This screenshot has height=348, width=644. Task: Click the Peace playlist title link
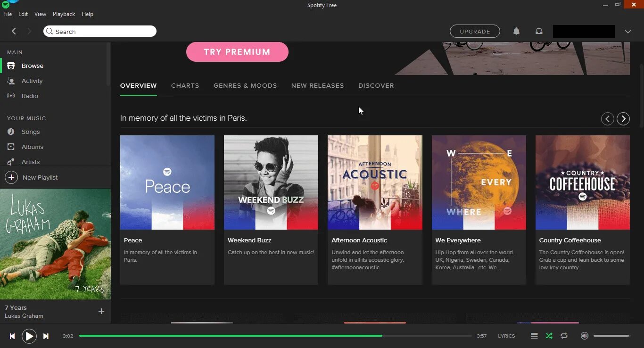(133, 240)
